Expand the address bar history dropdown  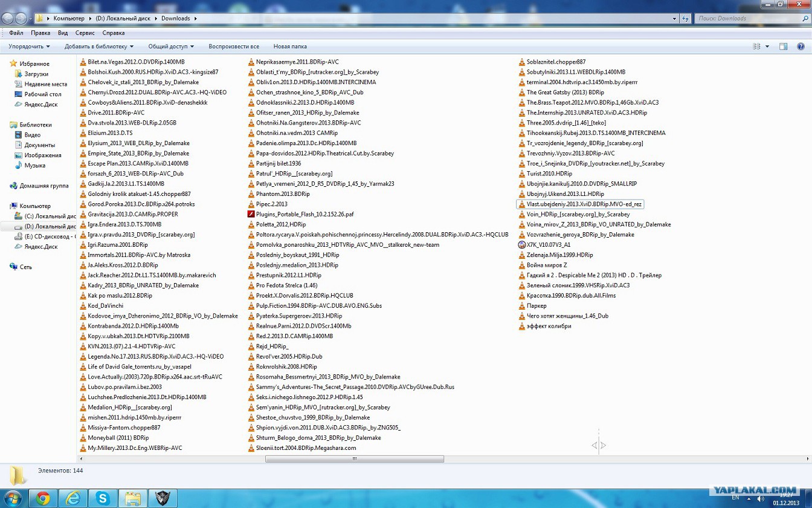674,19
